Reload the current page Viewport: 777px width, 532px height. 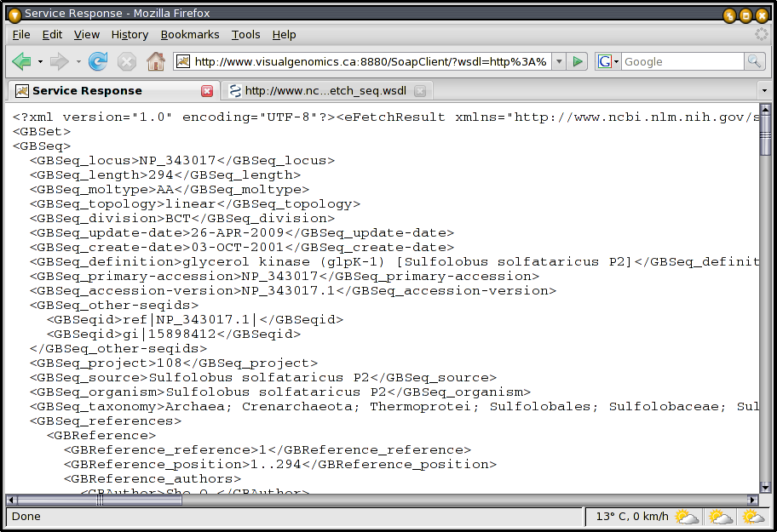click(x=98, y=61)
